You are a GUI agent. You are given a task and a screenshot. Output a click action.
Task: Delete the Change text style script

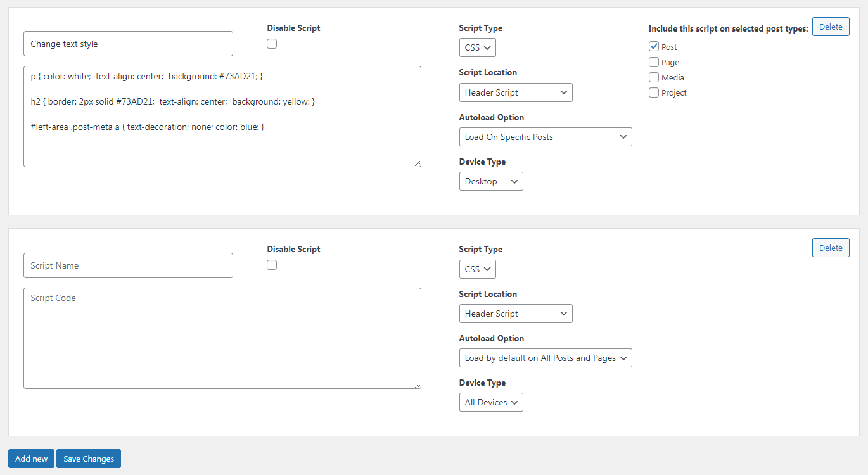(x=830, y=27)
